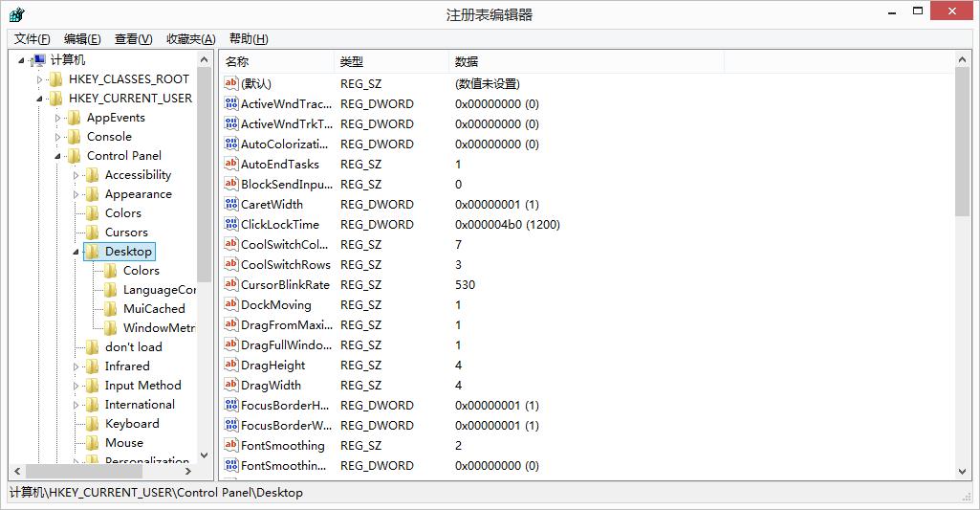The width and height of the screenshot is (980, 510).
Task: Click the string icon for CoolSwitchRows
Action: click(231, 264)
